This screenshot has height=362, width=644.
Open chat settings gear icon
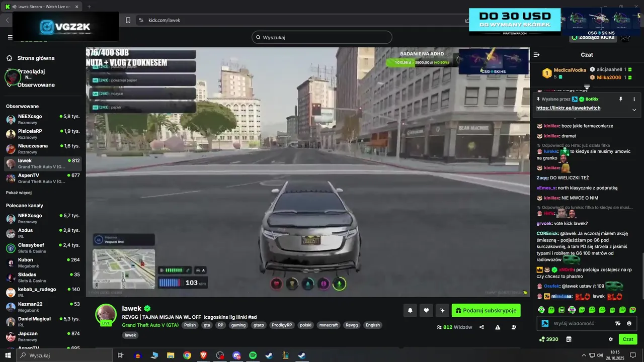pyautogui.click(x=611, y=339)
